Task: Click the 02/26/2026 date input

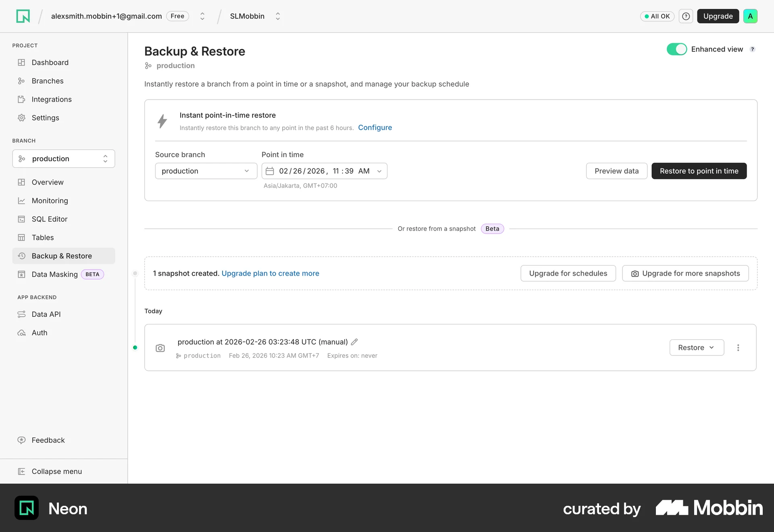Action: tap(325, 171)
